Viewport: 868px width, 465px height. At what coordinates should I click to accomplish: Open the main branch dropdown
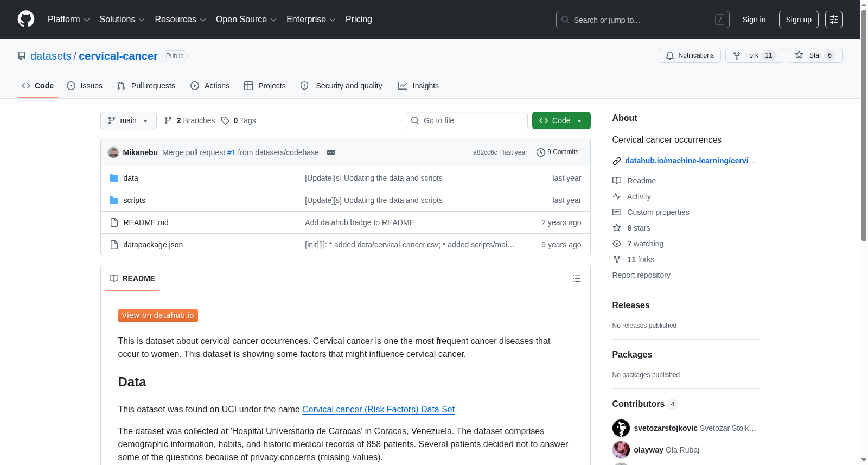[x=129, y=120]
